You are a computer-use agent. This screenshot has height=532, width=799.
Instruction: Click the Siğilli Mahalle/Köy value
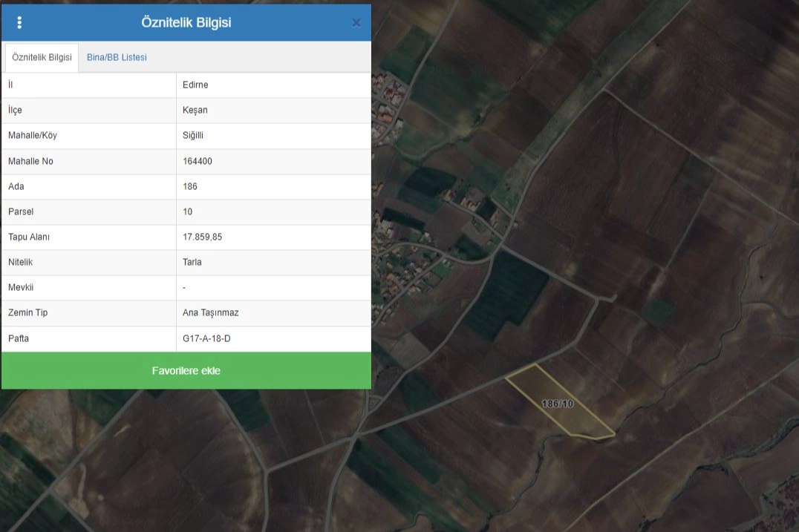[x=193, y=136]
